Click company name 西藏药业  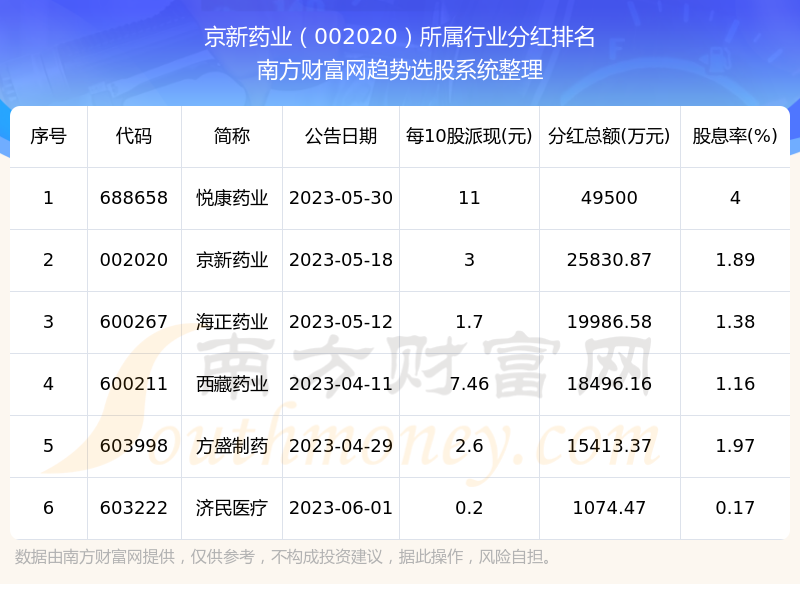(232, 384)
